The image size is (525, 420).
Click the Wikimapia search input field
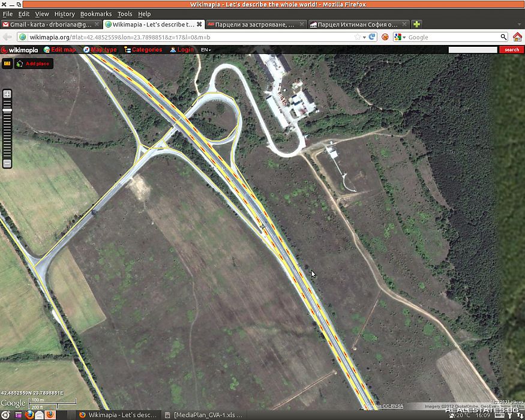[473, 50]
